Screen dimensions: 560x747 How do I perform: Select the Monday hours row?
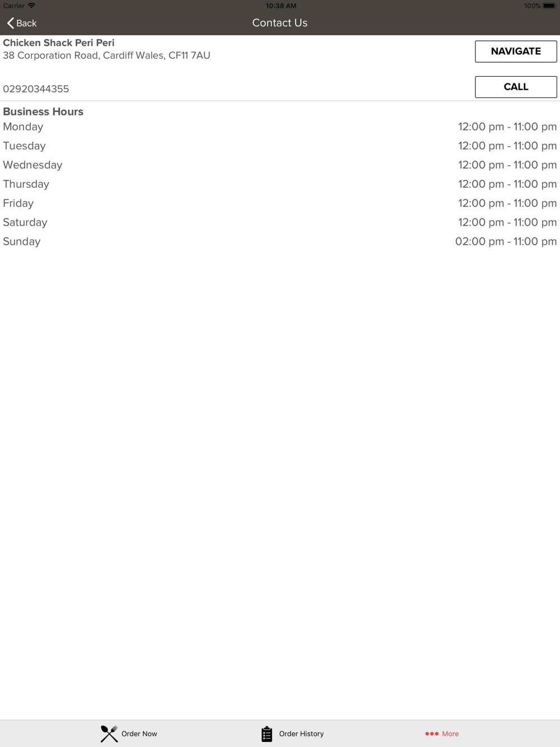[280, 127]
